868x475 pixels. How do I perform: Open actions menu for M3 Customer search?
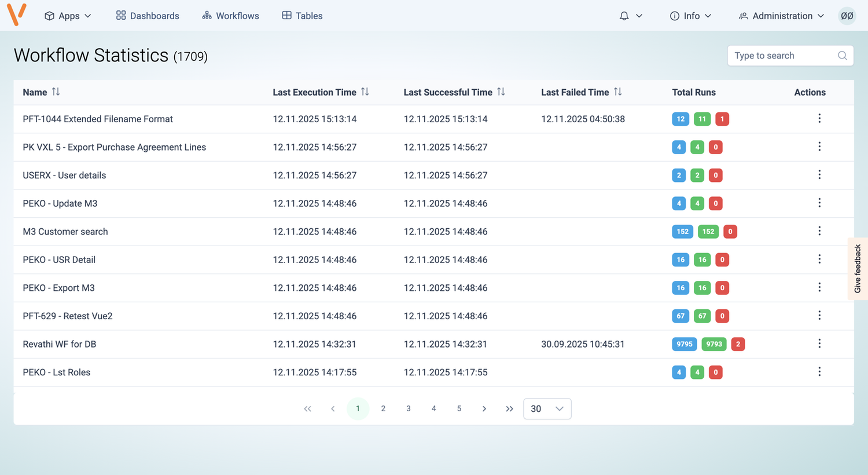[x=819, y=231]
